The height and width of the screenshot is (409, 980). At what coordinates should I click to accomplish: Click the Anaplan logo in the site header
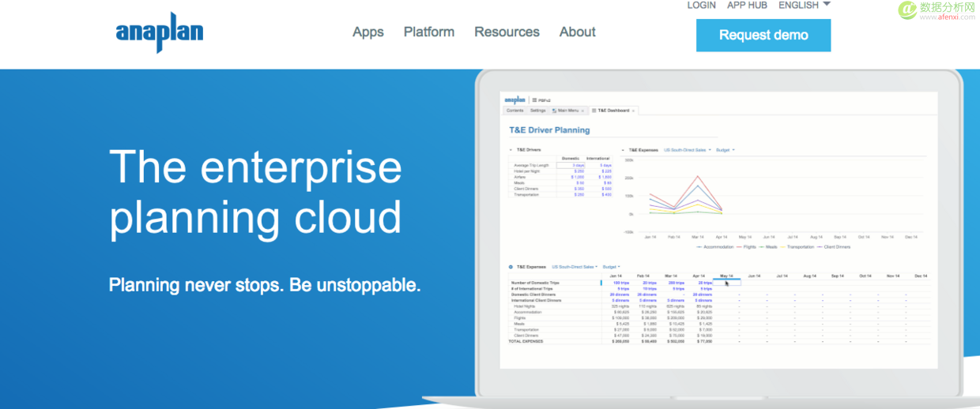point(159,32)
